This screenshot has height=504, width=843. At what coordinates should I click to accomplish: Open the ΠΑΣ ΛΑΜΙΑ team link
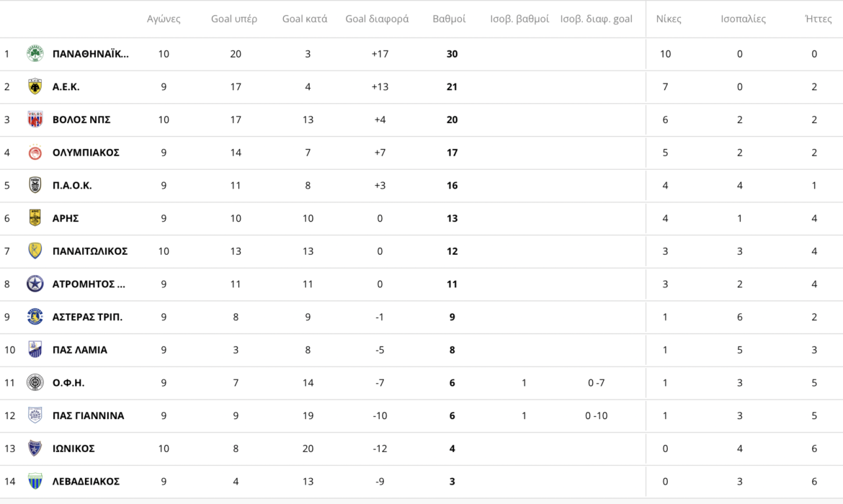[x=79, y=350]
